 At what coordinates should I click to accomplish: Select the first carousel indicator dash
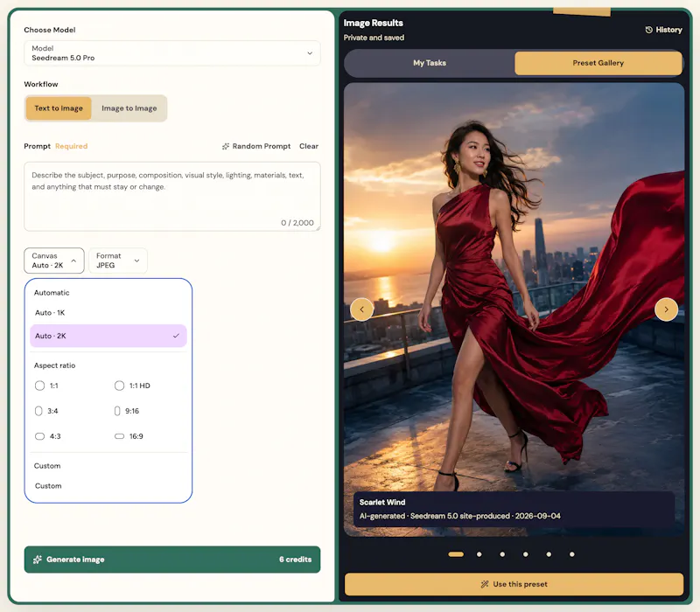(x=456, y=554)
